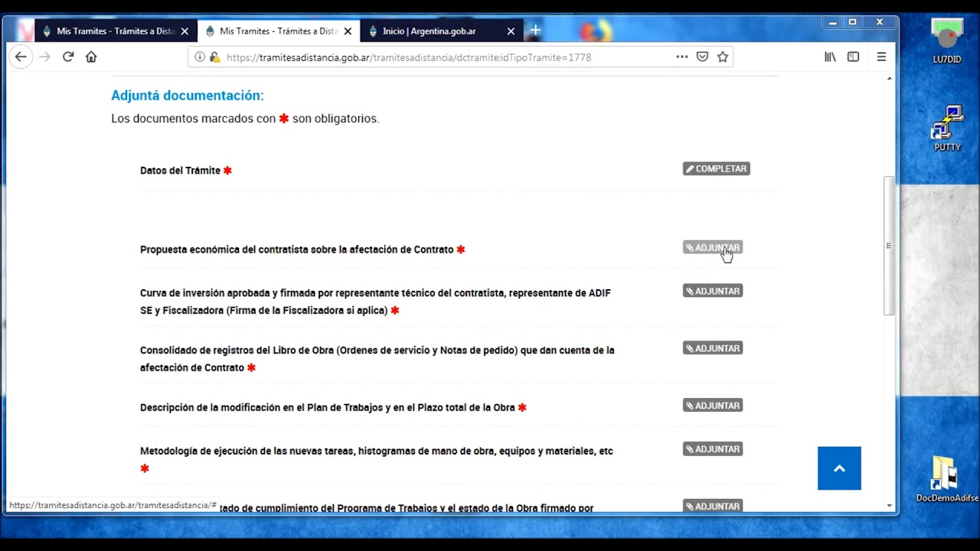Open a new tab with plus icon

[535, 31]
